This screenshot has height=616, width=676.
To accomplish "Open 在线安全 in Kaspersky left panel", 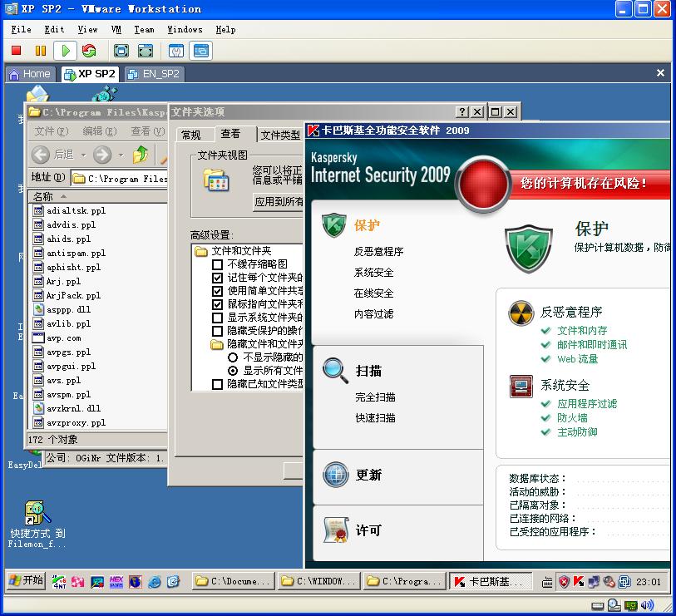I will [374, 293].
